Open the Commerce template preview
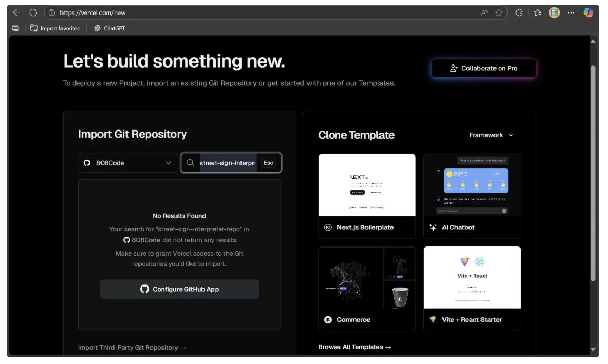608x364 pixels. 367,278
